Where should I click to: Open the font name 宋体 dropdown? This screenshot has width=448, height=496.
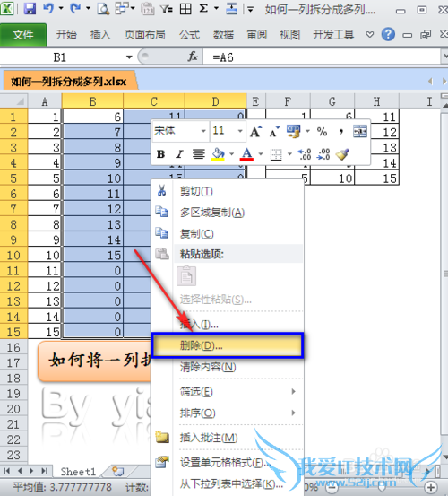pos(203,131)
